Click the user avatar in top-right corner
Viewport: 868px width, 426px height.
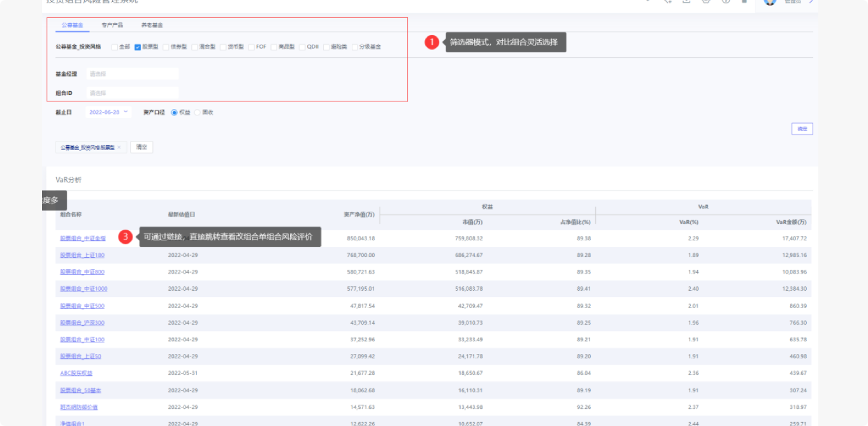[x=770, y=2]
